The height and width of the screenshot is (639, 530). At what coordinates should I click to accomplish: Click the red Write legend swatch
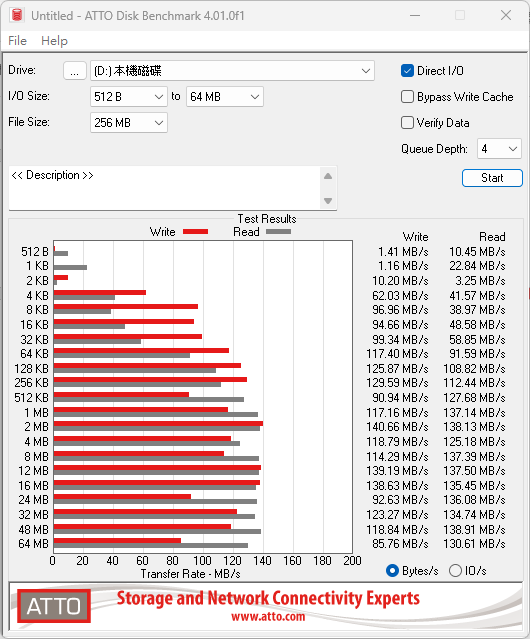[196, 232]
